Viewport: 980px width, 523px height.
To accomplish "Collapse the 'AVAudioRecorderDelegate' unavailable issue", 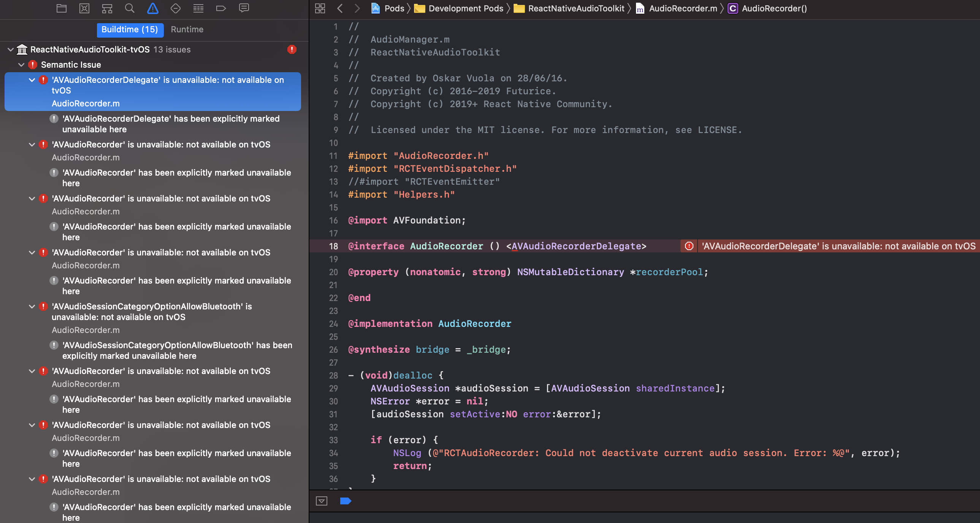I will coord(32,80).
